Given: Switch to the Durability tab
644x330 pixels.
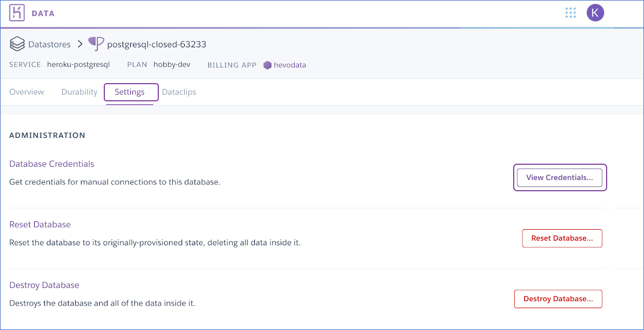Looking at the screenshot, I should 79,92.
